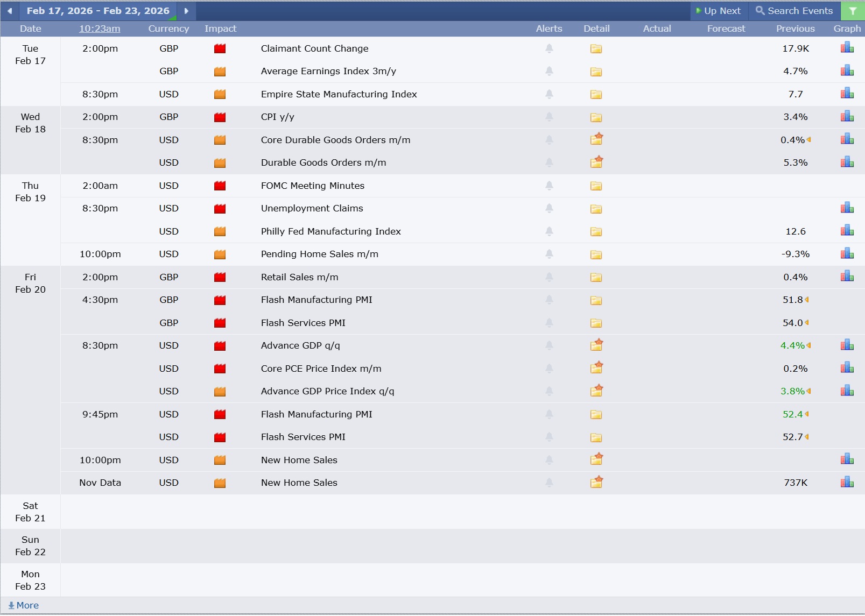
Task: Enable alert bell for GBP Flash Services PMI
Action: pyautogui.click(x=549, y=323)
